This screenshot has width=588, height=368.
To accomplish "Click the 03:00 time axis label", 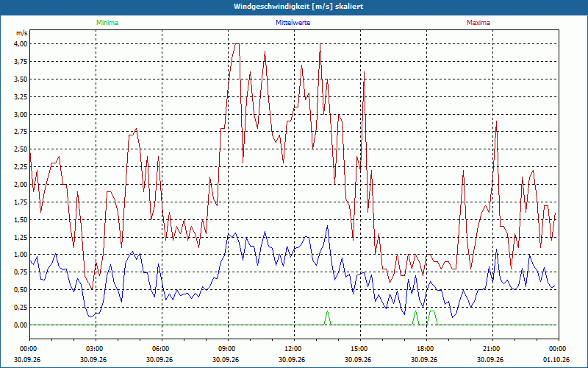I will click(x=93, y=349).
